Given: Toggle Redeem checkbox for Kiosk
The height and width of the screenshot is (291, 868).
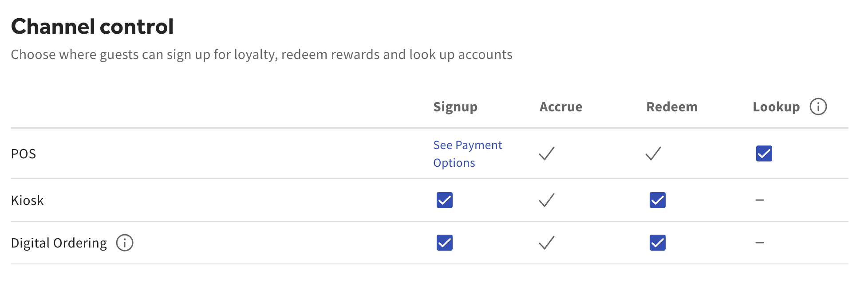Looking at the screenshot, I should (x=657, y=201).
